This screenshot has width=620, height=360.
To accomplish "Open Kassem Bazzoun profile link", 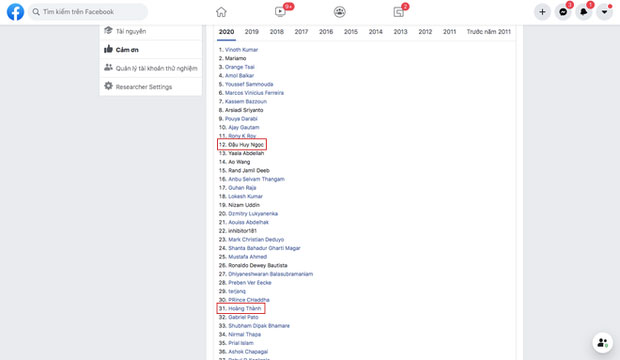I will (246, 102).
